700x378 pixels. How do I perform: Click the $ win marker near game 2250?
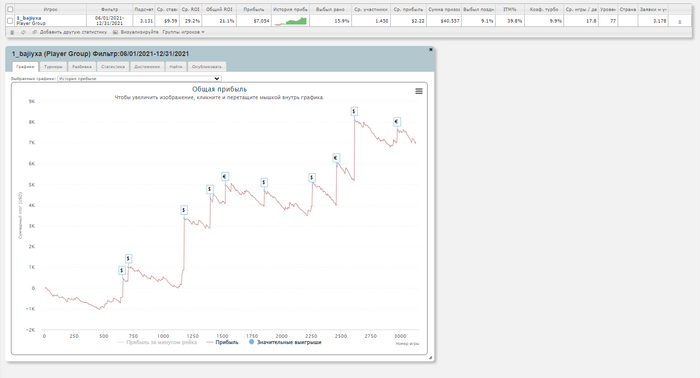tap(312, 178)
